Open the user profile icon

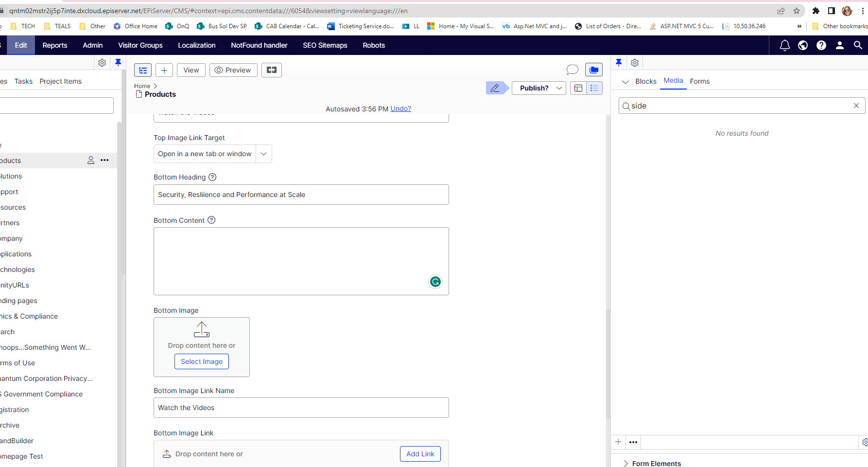click(x=840, y=45)
